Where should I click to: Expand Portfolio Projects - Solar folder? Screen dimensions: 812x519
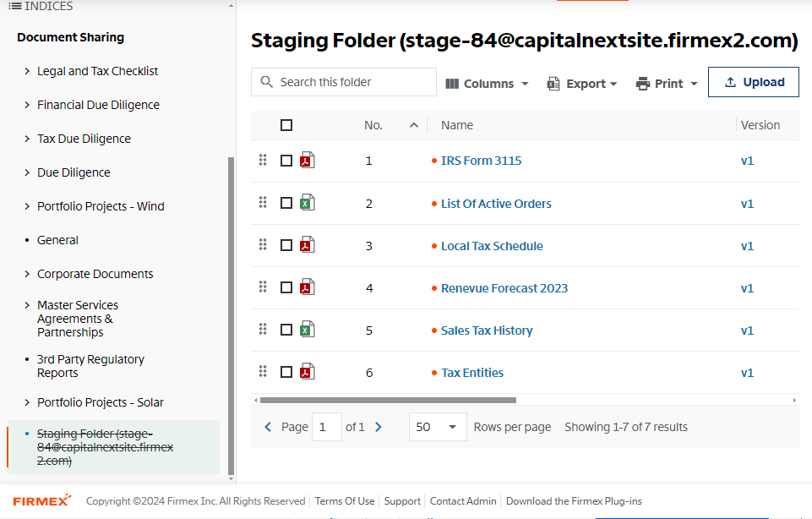coord(27,402)
